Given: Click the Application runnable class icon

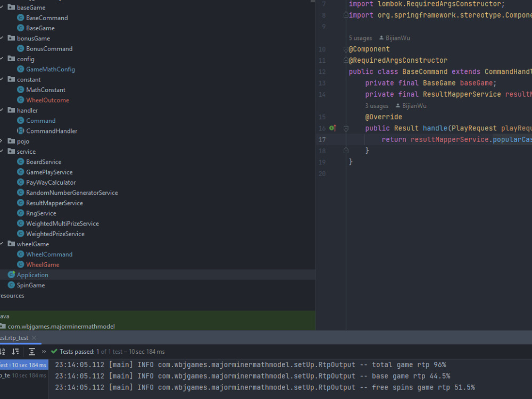Looking at the screenshot, I should pyautogui.click(x=12, y=275).
